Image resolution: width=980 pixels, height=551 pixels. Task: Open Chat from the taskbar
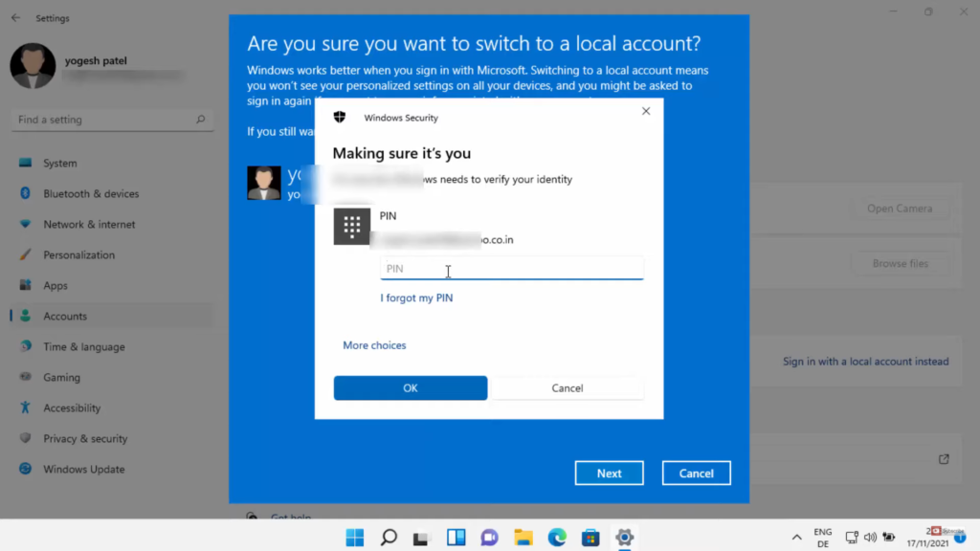(489, 538)
